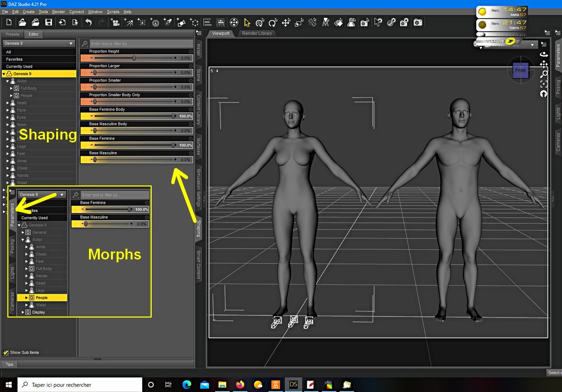Expand the Nose node in tree
Viewport: 562px width, 392px height.
pos(7,125)
